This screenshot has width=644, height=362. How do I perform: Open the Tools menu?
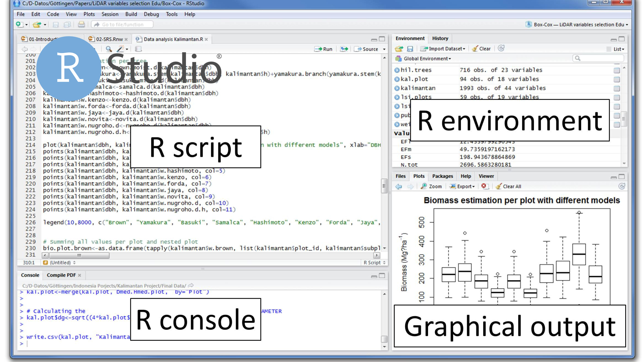[171, 14]
